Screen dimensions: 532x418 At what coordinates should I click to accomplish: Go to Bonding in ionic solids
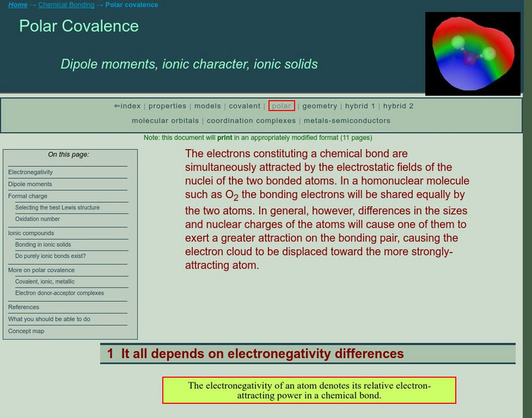tap(43, 245)
